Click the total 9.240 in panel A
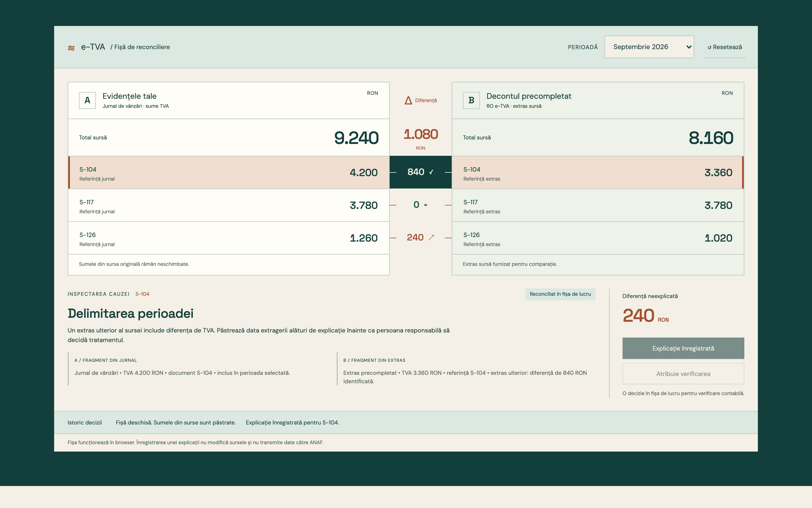Viewport: 812px width, 508px height. click(356, 138)
